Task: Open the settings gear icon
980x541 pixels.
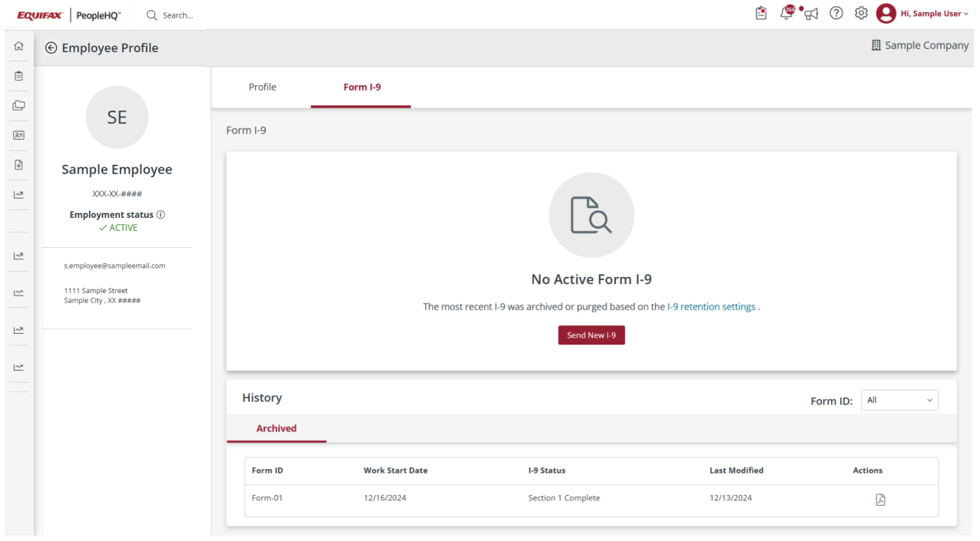Action: coord(861,13)
